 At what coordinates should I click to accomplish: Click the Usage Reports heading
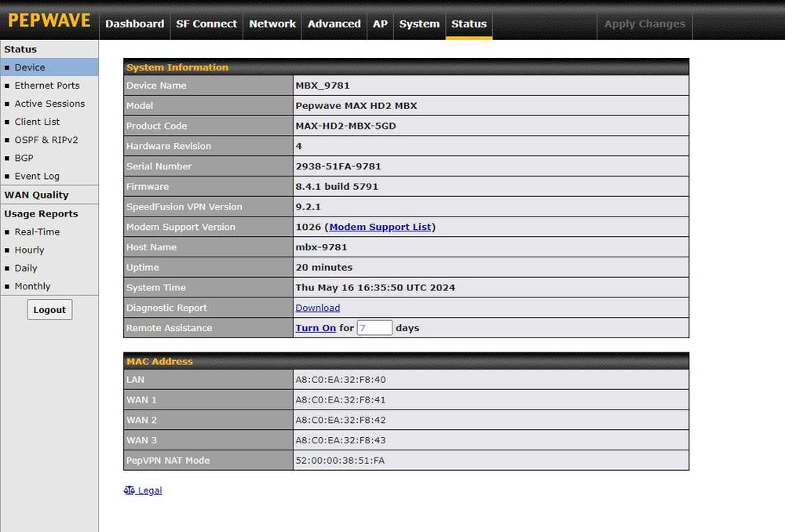[x=41, y=213]
